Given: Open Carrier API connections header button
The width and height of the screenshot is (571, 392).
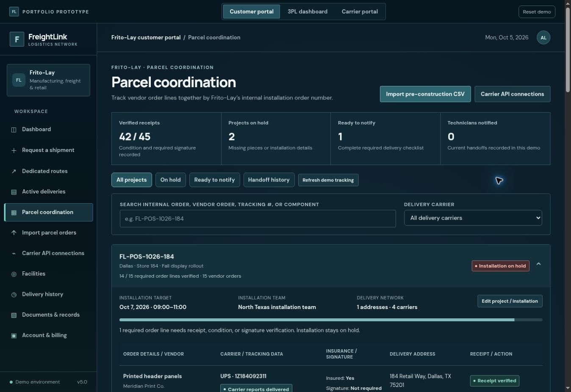Looking at the screenshot, I should pyautogui.click(x=512, y=94).
